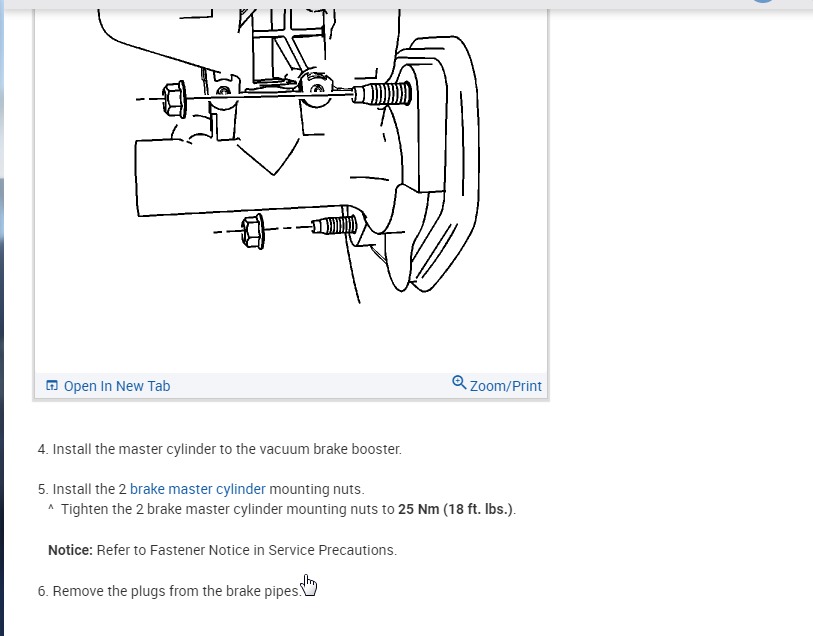Click the master cylinder diagram image
This screenshot has width=813, height=636.
290,191
